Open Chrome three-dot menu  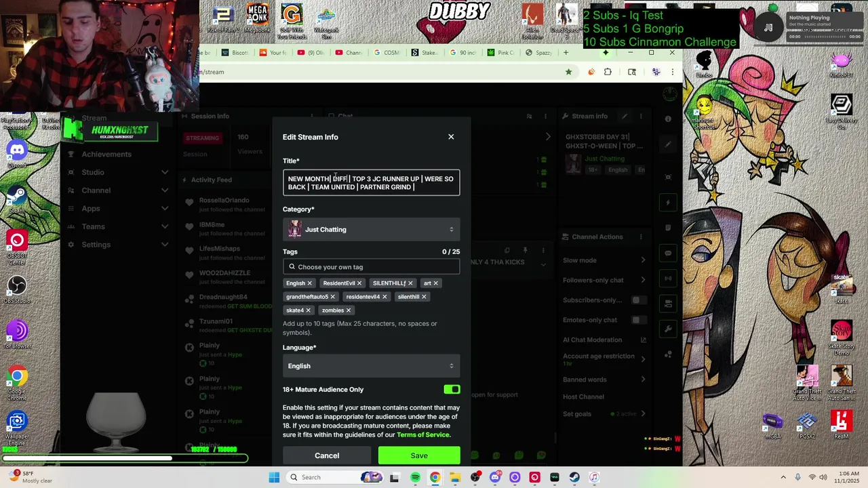[672, 72]
